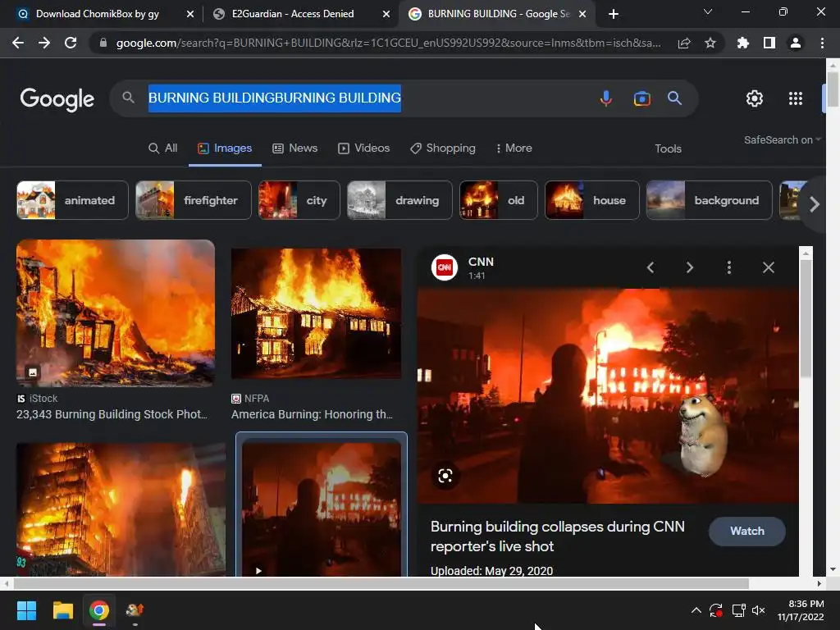Open a new browser tab
This screenshot has height=630, width=840.
[x=614, y=14]
